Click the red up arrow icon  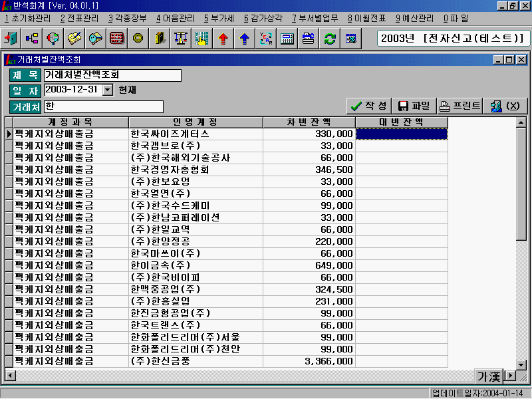223,39
